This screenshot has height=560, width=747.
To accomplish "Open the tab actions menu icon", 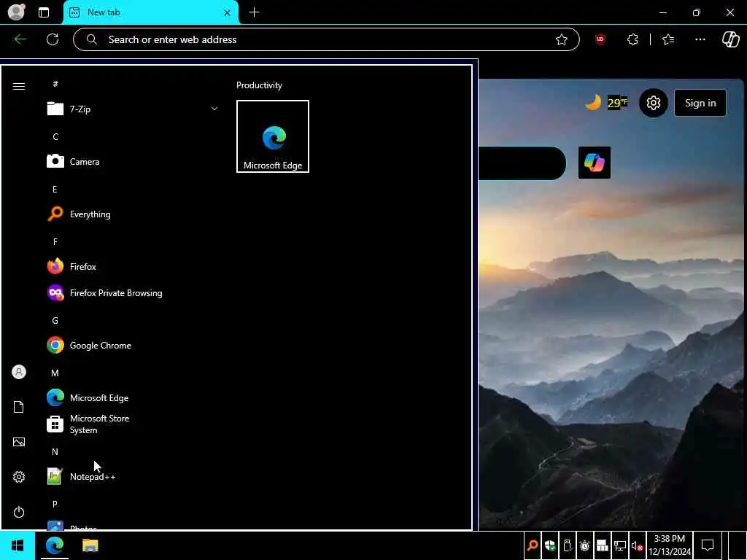I will coord(44,12).
